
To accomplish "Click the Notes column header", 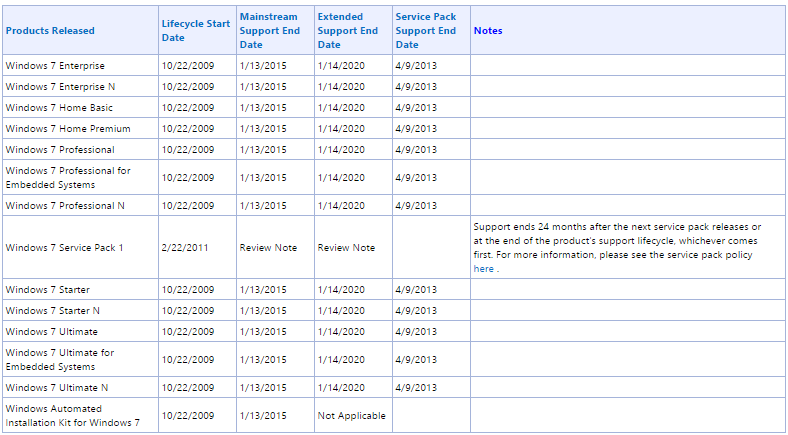I will [488, 30].
